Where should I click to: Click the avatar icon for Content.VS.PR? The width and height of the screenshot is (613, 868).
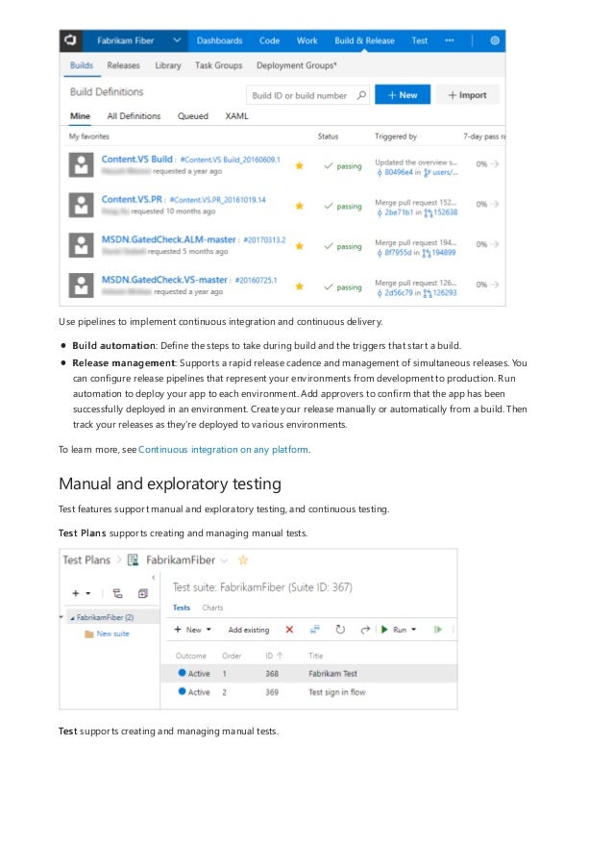[81, 205]
